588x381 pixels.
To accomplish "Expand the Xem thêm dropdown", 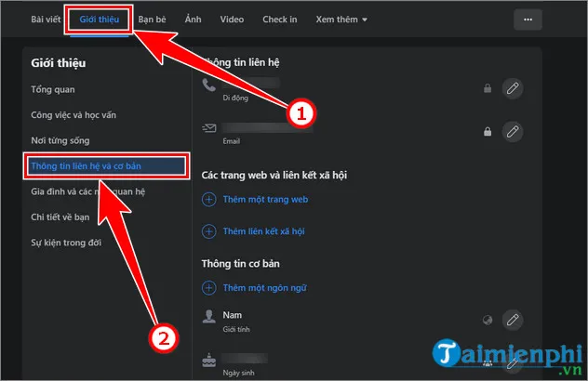I will tap(341, 20).
